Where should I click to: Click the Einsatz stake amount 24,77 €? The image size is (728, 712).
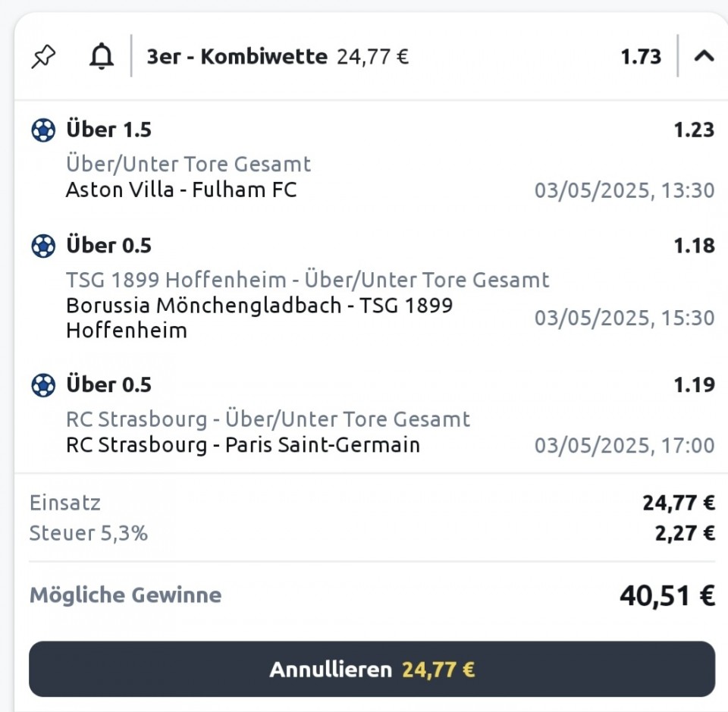pyautogui.click(x=679, y=503)
